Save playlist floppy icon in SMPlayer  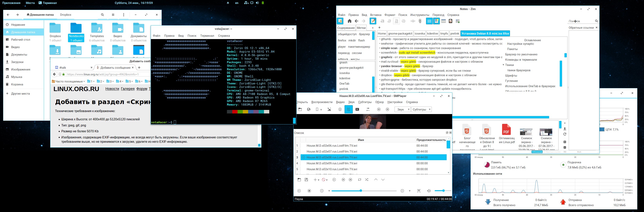click(306, 180)
